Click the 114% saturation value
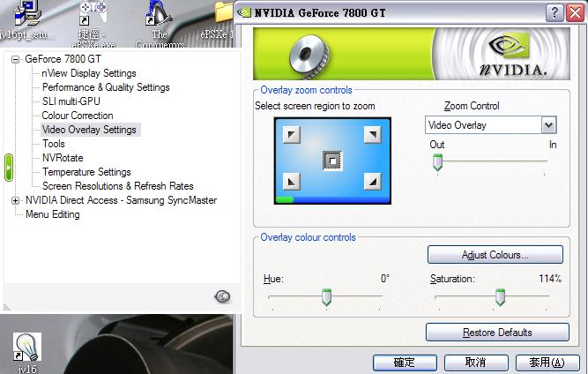588x374 pixels. coord(550,279)
